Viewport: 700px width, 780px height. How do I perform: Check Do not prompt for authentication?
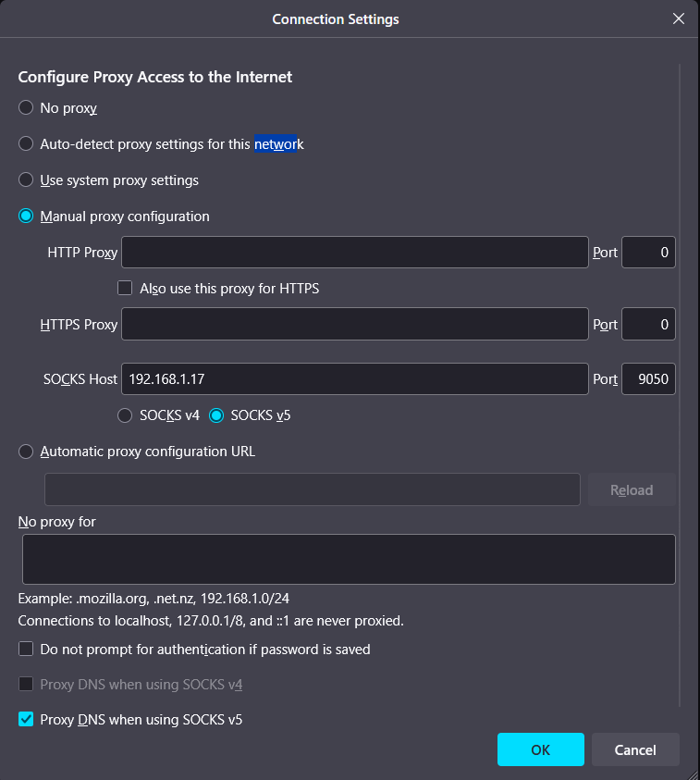[26, 650]
